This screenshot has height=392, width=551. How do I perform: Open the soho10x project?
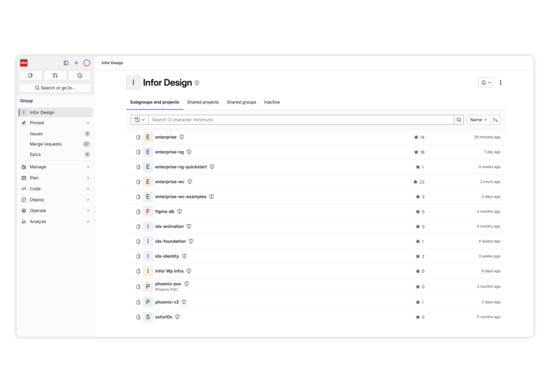164,317
